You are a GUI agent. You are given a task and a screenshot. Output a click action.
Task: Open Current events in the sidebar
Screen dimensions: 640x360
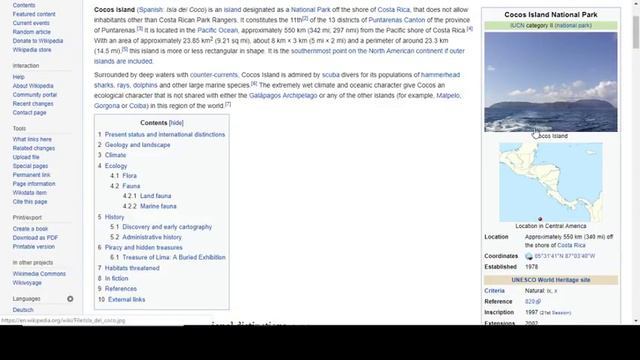click(x=31, y=23)
